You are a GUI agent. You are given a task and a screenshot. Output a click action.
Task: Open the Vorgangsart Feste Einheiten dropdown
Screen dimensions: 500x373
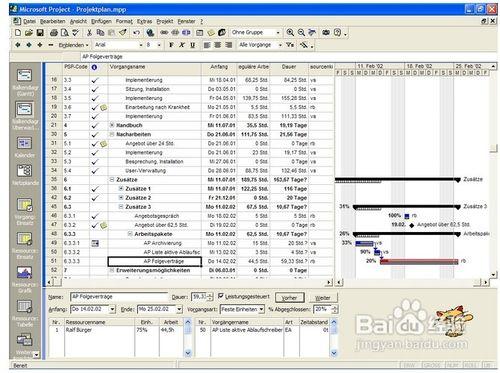[261, 309]
